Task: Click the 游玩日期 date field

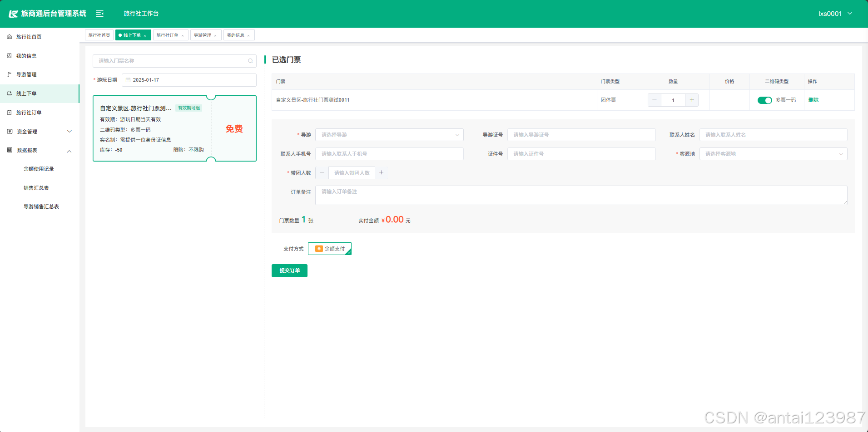Action: (x=189, y=80)
